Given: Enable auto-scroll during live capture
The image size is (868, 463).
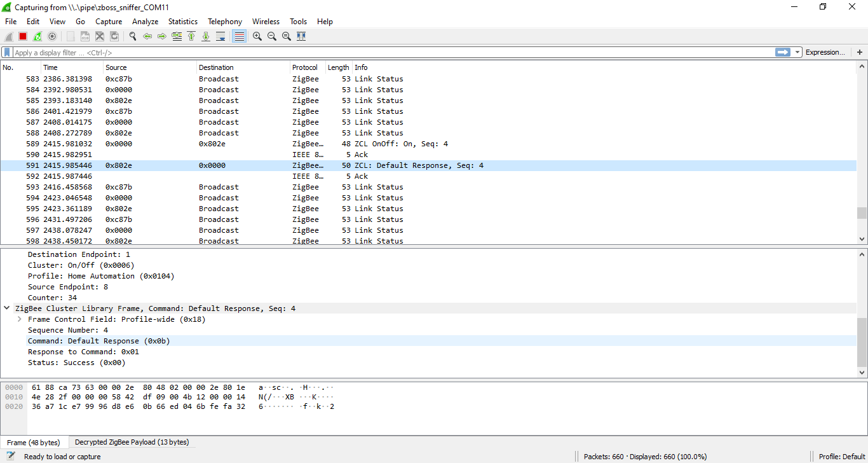Looking at the screenshot, I should tap(220, 36).
